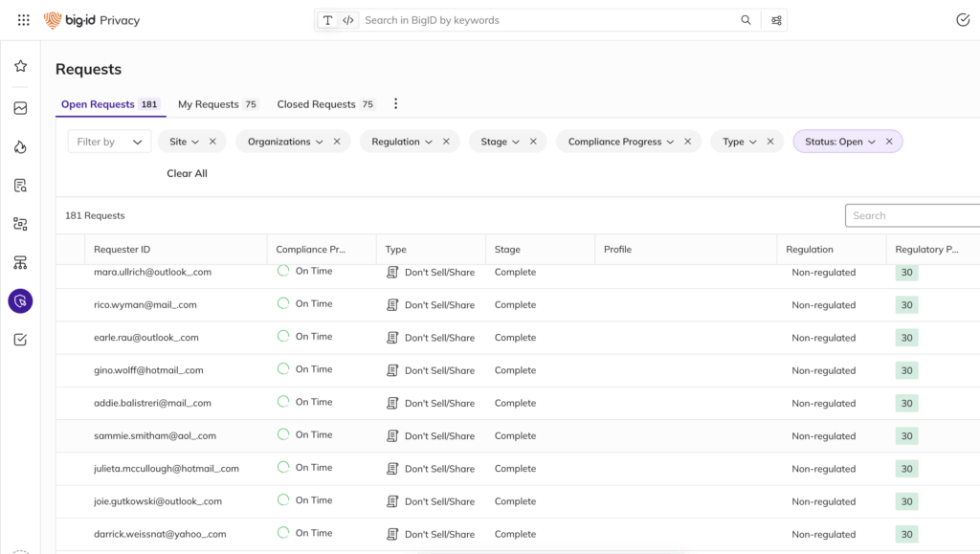Screen dimensions: 980x554
Task: Click the flame icon in sidebar
Action: 20,146
